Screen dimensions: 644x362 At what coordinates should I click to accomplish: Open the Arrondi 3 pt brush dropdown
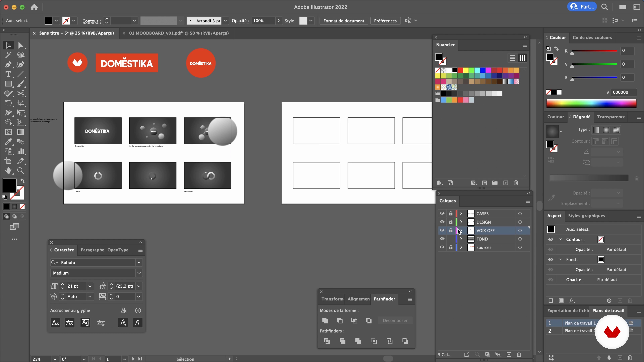[225, 21]
